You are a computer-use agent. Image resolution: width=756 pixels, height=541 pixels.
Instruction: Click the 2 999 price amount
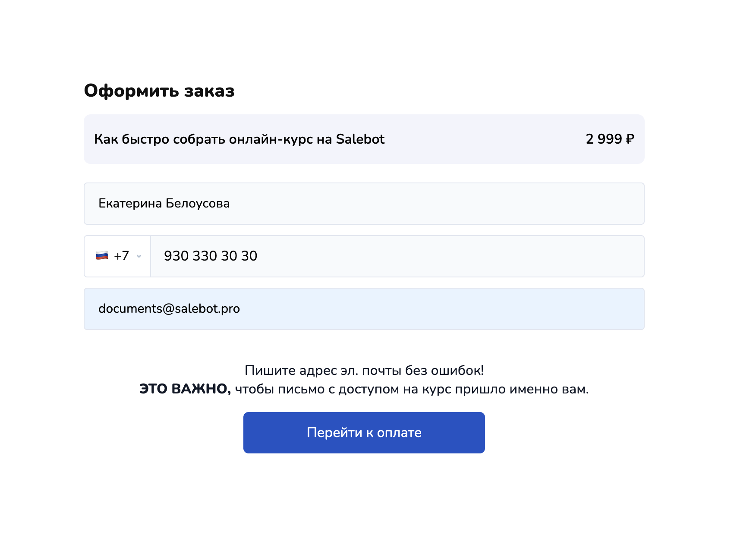pyautogui.click(x=604, y=139)
